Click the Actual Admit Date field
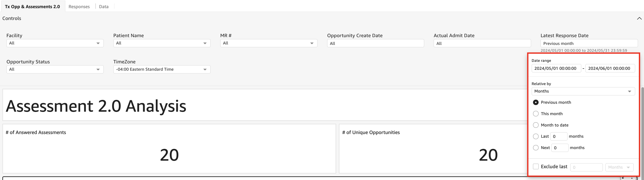The width and height of the screenshot is (644, 180). (x=482, y=43)
